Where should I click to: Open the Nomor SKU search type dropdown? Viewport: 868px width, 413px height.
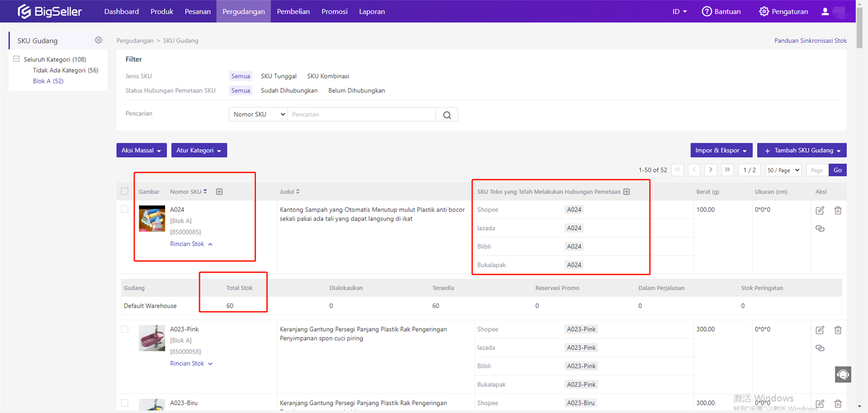point(258,114)
